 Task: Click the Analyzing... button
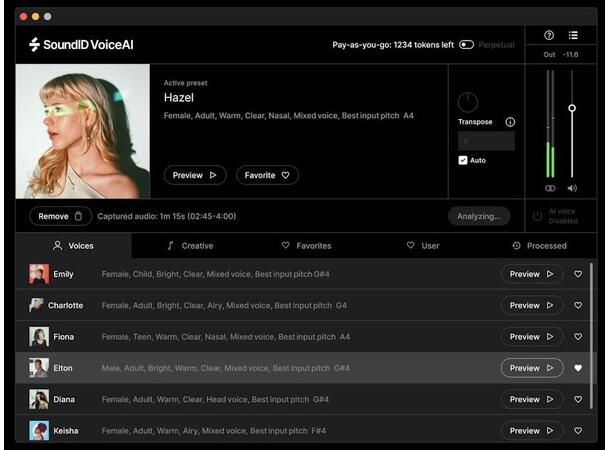tap(479, 216)
